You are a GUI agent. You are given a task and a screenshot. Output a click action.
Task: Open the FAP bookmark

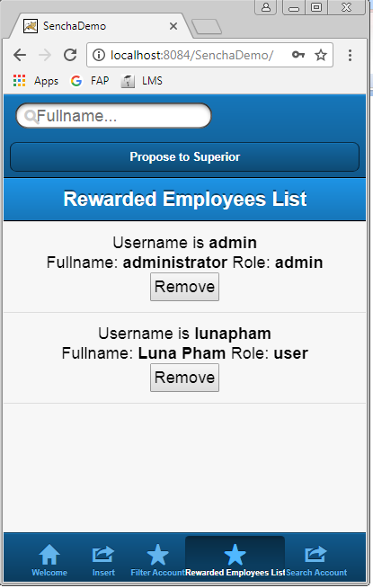click(90, 81)
